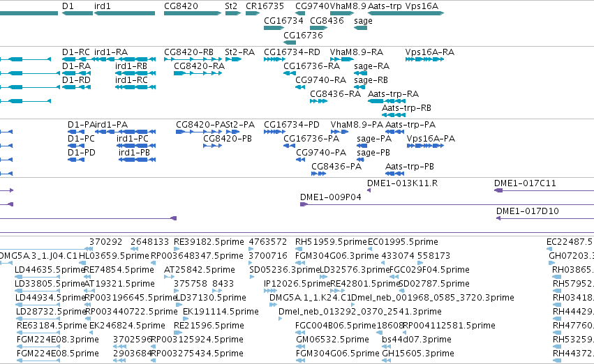Select the VhaM8.9 gene label
Screen dimensions: 594x364
348,6
